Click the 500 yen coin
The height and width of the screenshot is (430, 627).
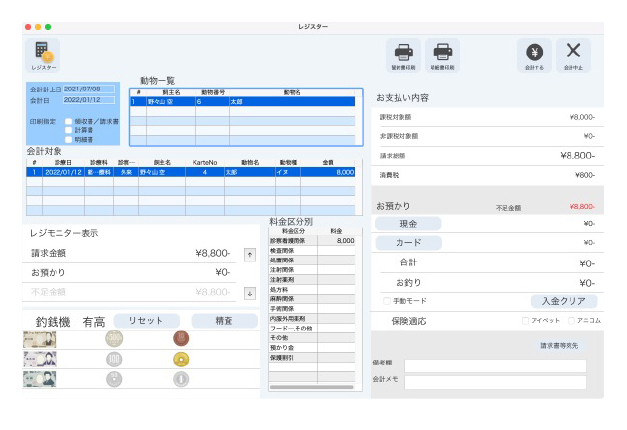114,338
